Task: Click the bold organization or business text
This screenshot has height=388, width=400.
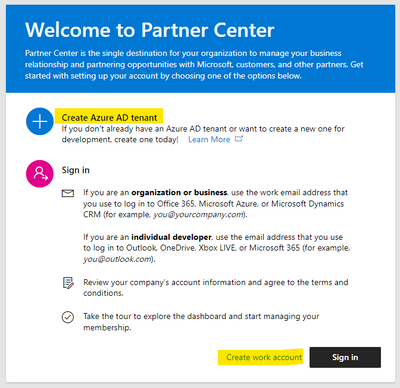Action: click(x=179, y=193)
